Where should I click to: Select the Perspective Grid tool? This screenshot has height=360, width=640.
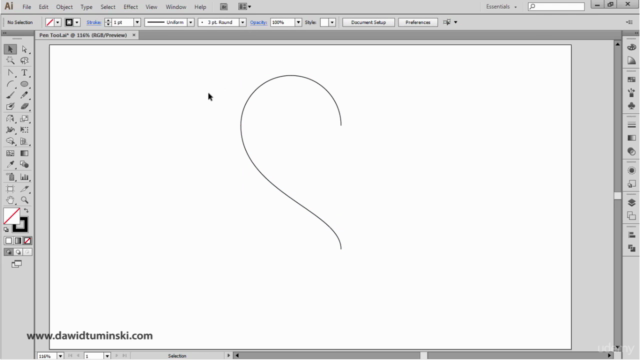tap(24, 141)
